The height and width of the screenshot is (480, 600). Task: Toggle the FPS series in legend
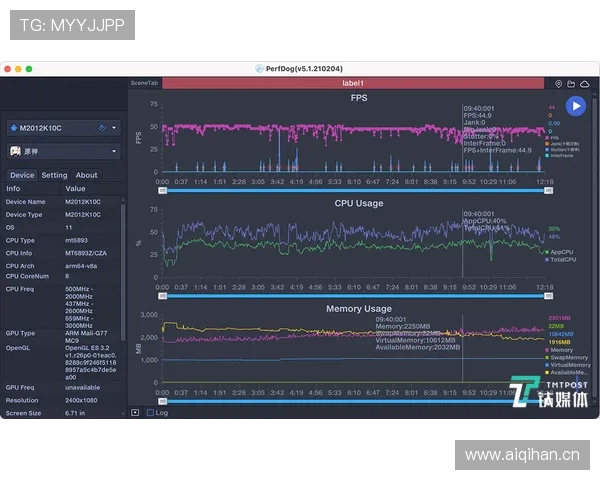(x=562, y=137)
